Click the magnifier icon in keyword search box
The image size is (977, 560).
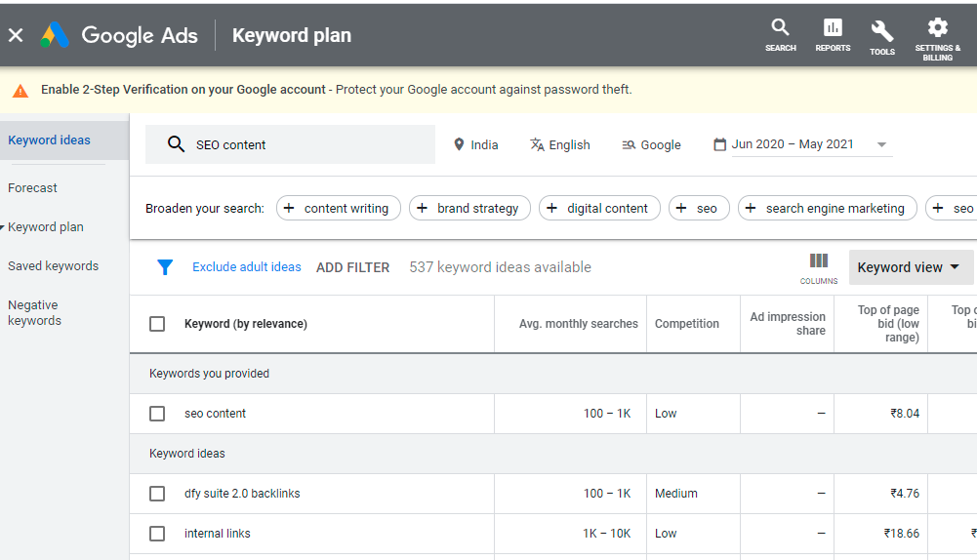(176, 144)
